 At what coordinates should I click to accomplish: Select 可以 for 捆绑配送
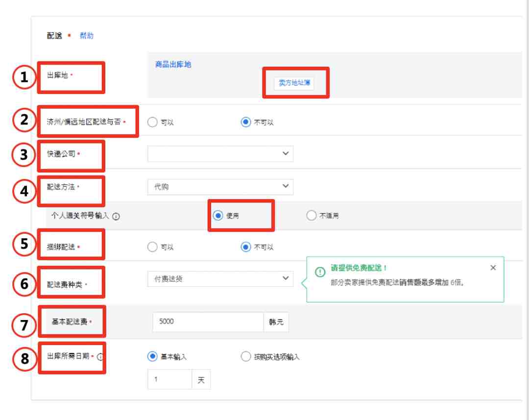click(x=152, y=247)
